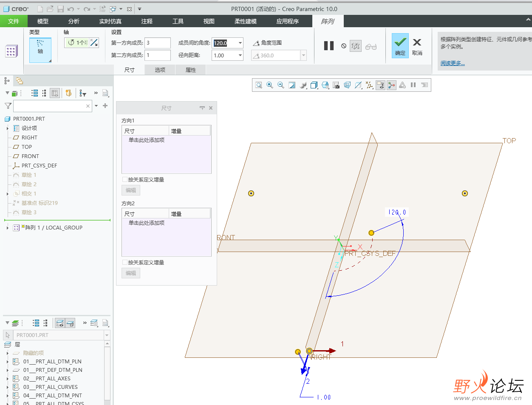Viewport: 532px width, 405px height.
Task: Open the 文件 menu
Action: (14, 21)
